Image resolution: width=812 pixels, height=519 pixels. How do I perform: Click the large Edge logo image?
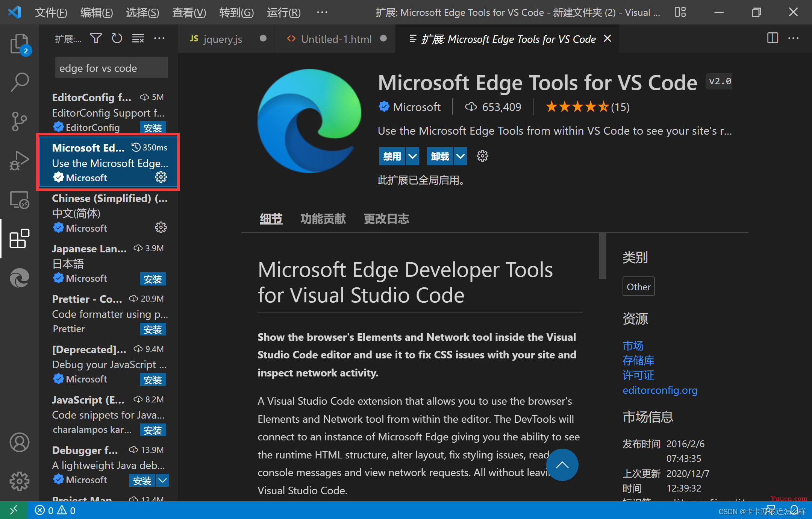pos(309,121)
